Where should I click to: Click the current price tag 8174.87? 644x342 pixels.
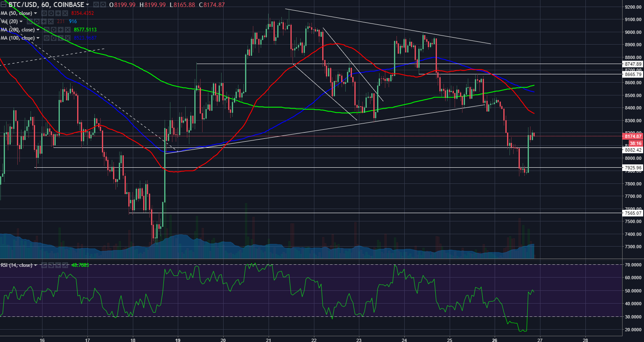point(633,136)
